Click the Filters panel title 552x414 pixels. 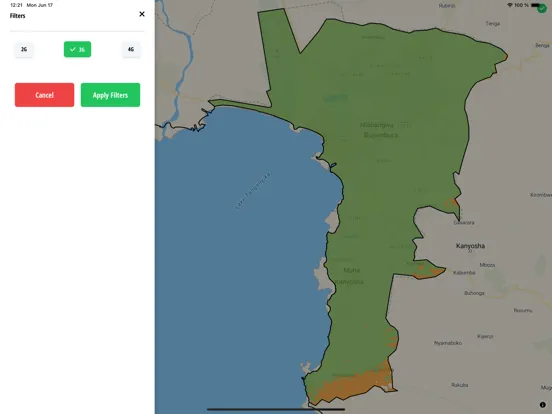point(18,15)
